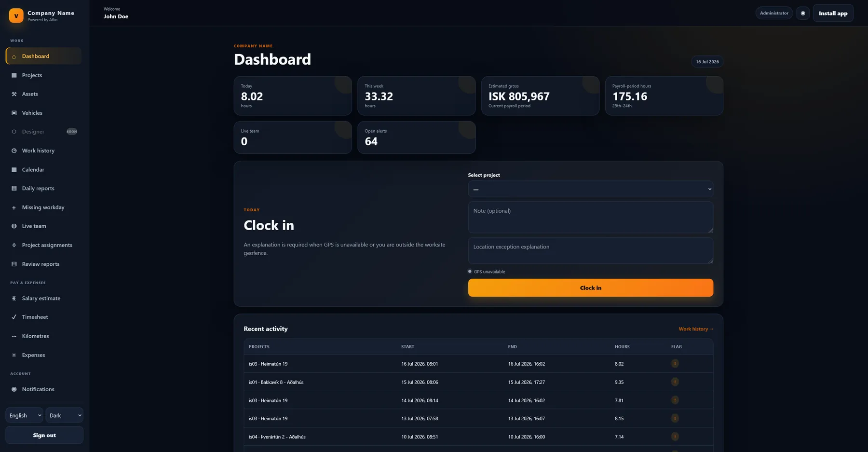Click the Sign out button
The height and width of the screenshot is (452, 868).
coord(44,435)
